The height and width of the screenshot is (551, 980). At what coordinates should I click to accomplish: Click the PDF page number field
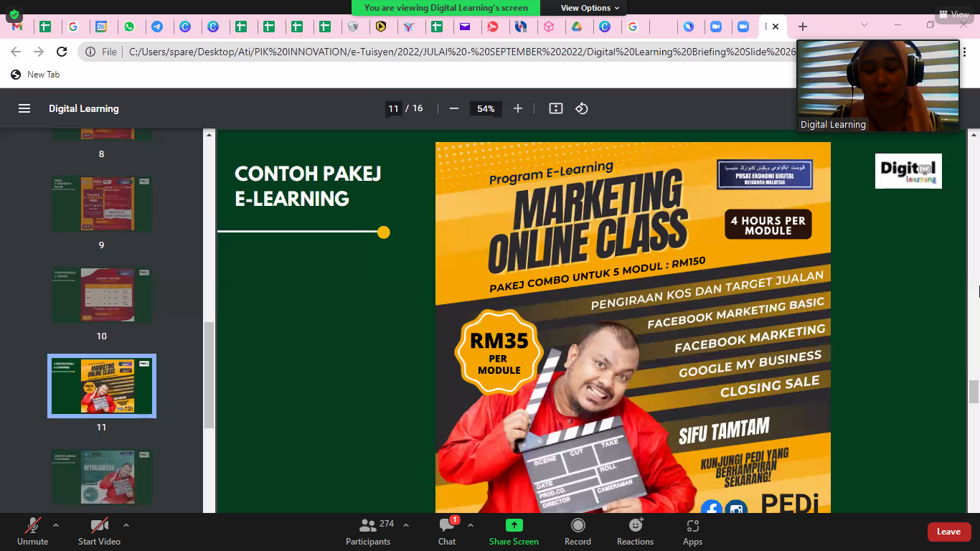[393, 109]
